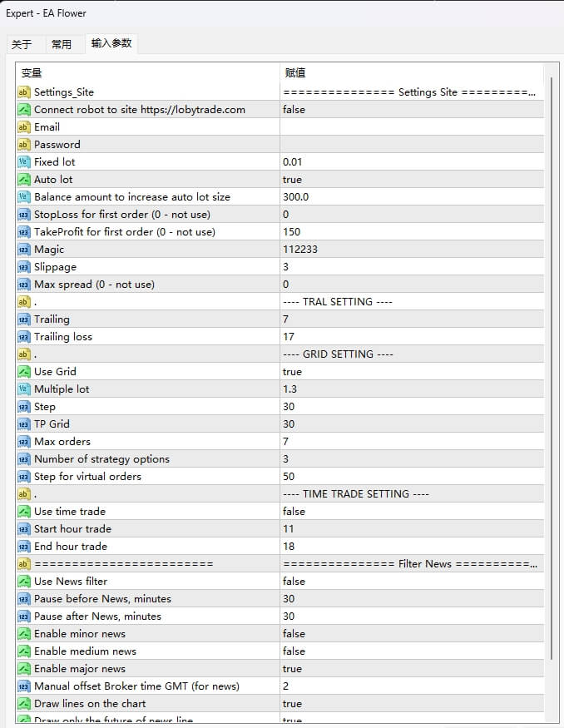This screenshot has width=564, height=728.
Task: Click the integer icon beside Trailing loss
Action: coord(23,337)
